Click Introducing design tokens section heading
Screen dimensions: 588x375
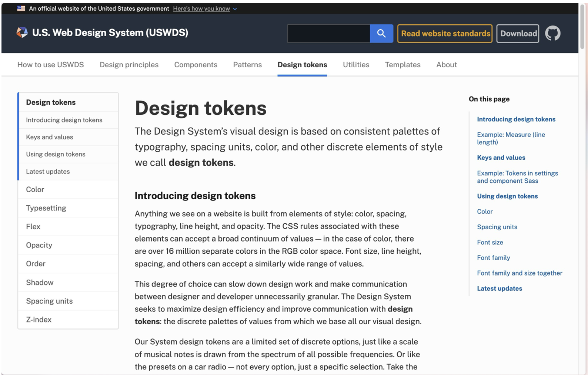(195, 196)
